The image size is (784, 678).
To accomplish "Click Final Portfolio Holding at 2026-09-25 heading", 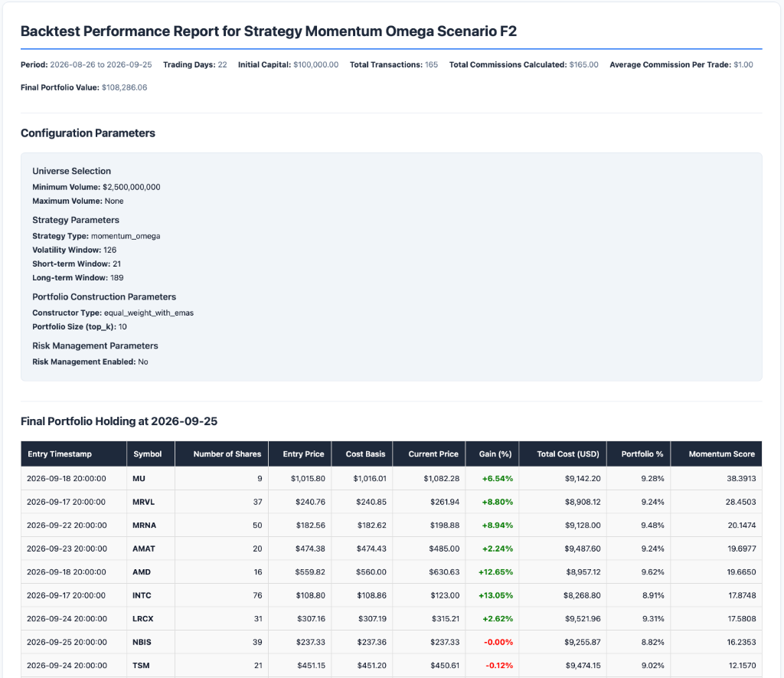I will [x=119, y=421].
